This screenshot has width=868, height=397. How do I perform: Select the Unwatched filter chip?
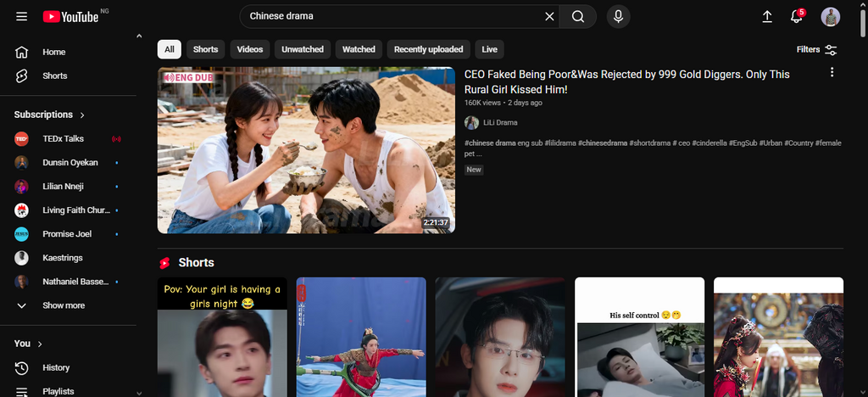pos(303,49)
